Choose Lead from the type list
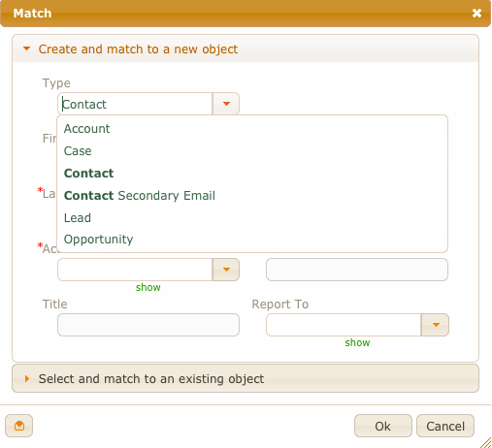The image size is (492, 448). [x=78, y=218]
